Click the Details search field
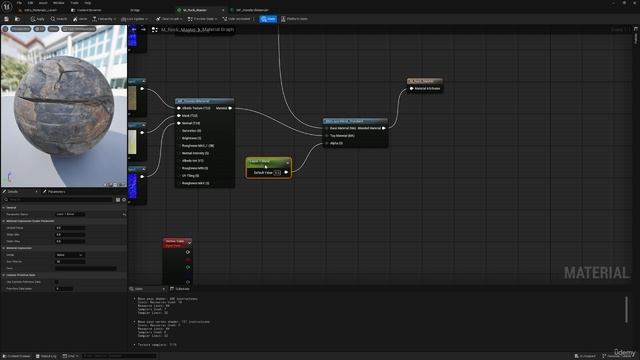The height and width of the screenshot is (360, 640). click(x=59, y=200)
